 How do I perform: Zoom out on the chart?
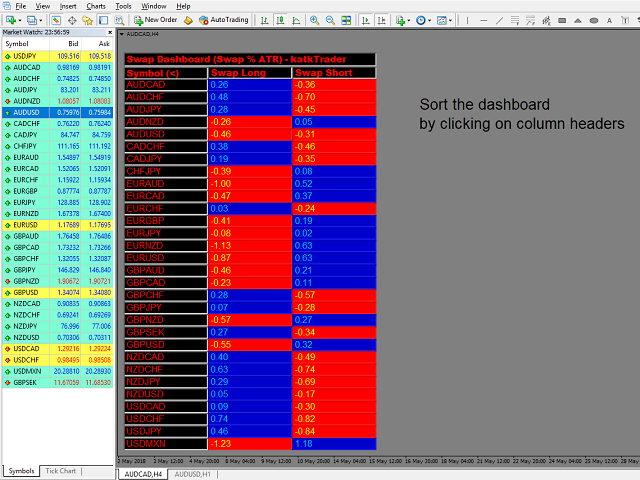tap(330, 20)
